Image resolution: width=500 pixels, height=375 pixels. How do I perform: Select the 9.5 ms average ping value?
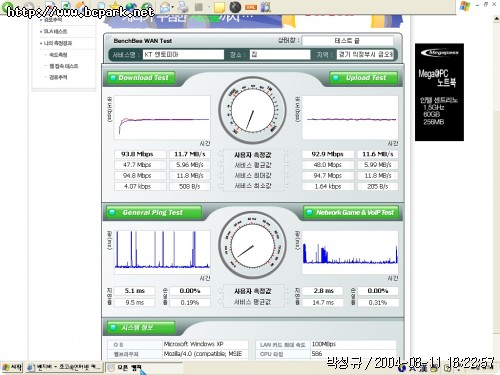click(135, 303)
